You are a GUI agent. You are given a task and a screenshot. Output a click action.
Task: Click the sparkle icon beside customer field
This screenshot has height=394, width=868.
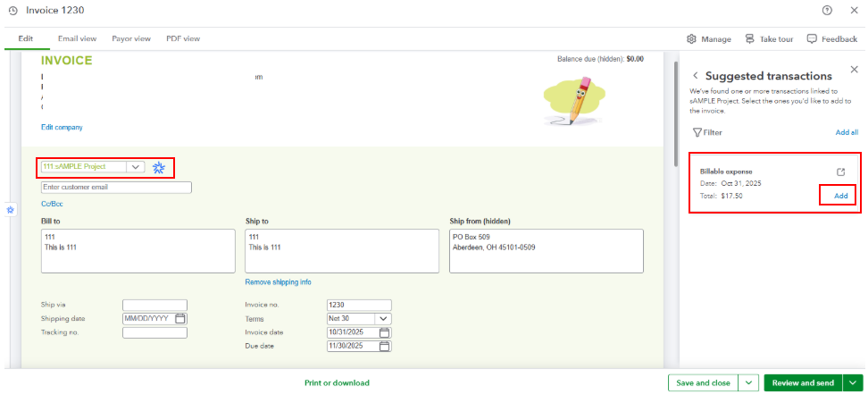pyautogui.click(x=159, y=167)
